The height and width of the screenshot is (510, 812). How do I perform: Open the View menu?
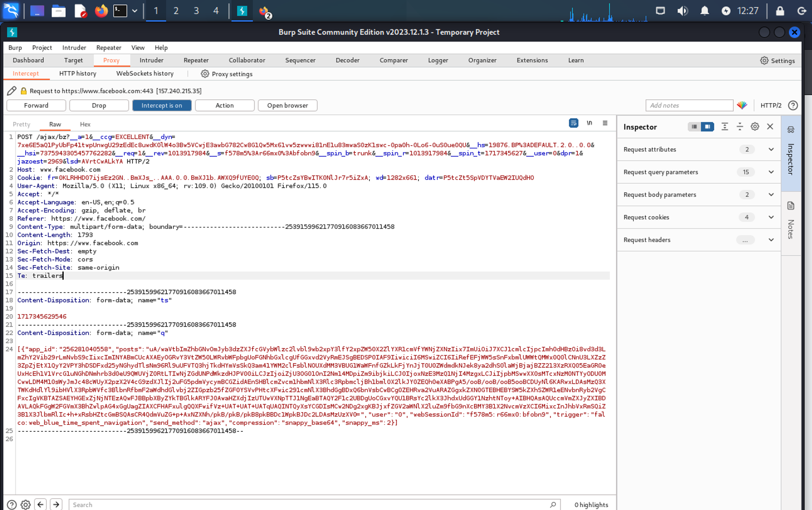click(x=138, y=47)
